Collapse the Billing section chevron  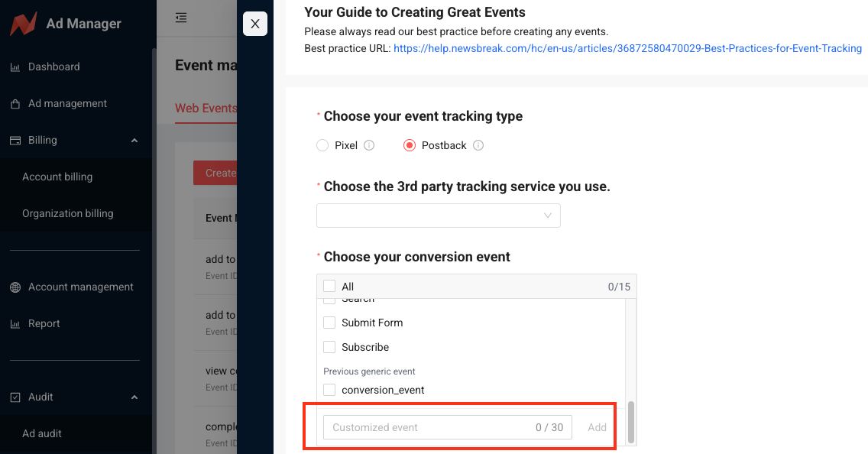134,141
